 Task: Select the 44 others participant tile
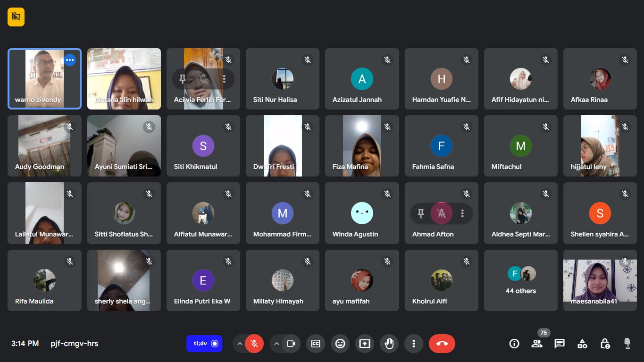[x=520, y=280]
